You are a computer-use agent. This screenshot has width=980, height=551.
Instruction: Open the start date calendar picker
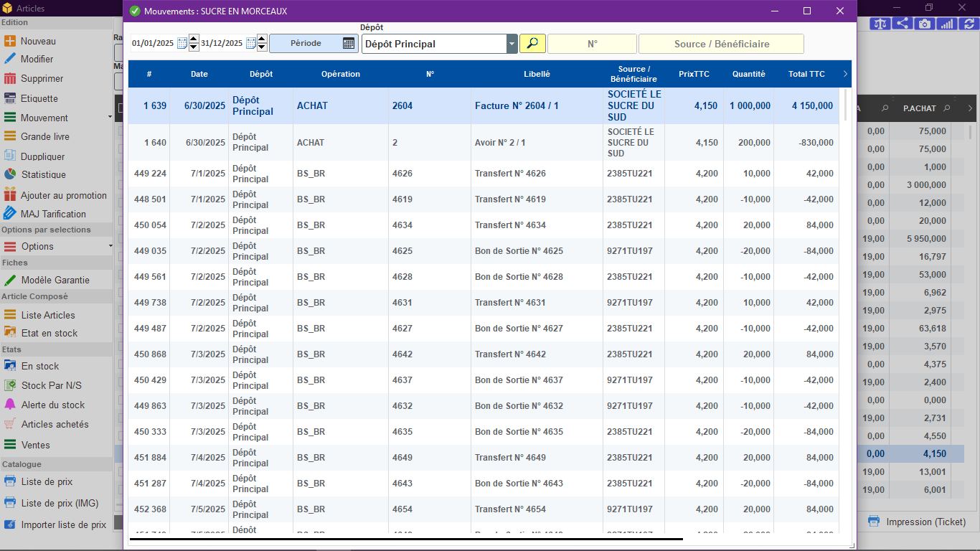(182, 43)
